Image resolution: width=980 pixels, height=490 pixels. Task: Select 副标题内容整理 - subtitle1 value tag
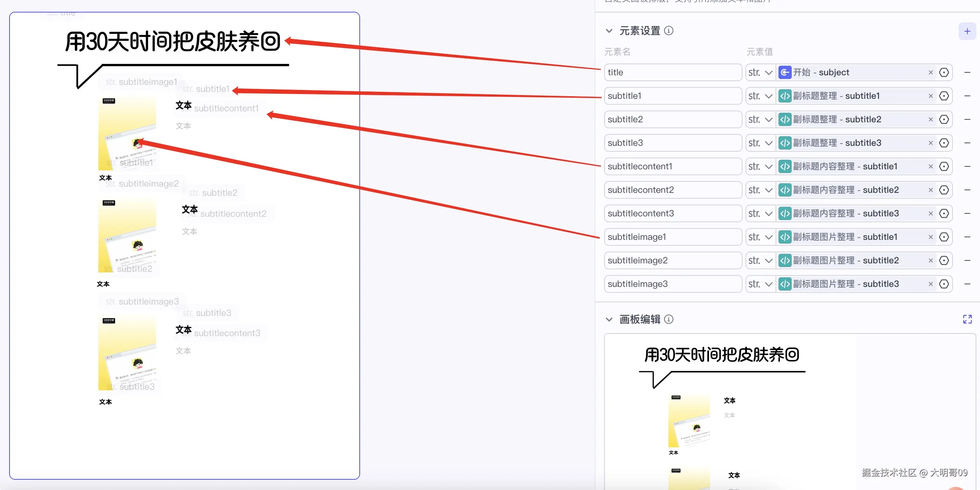click(845, 166)
